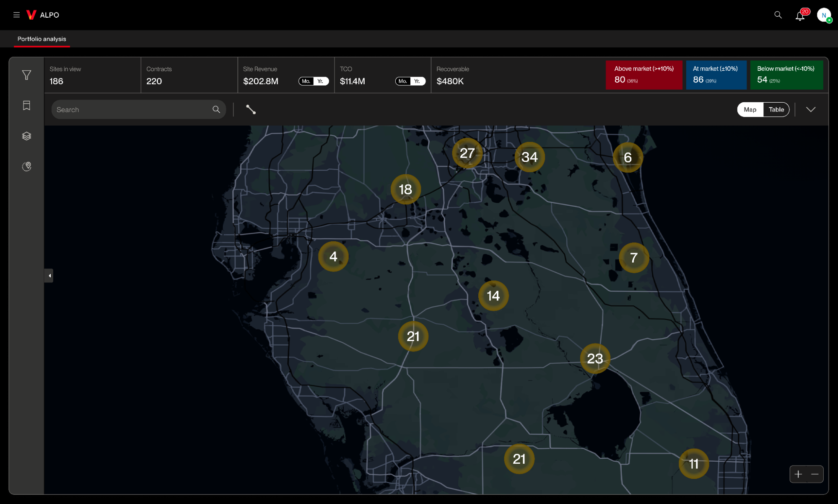838x504 pixels.
Task: Expand the chevron next to Table
Action: point(811,109)
